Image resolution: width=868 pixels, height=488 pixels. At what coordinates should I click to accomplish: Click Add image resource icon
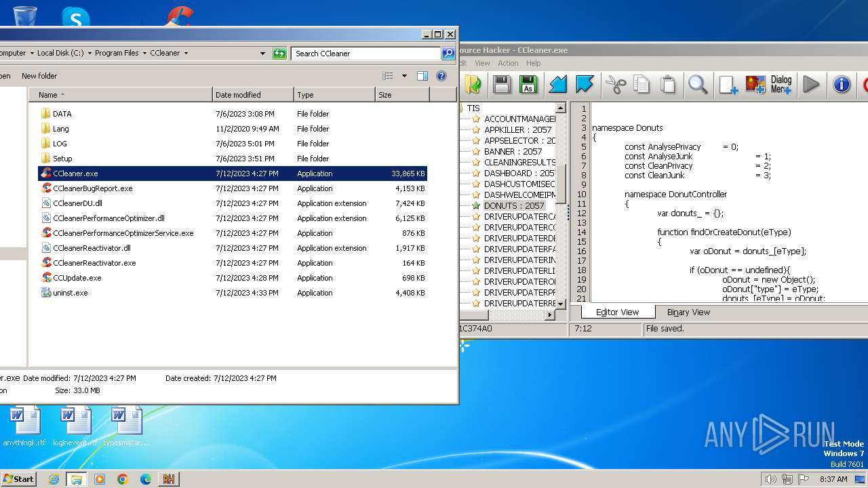tap(755, 84)
